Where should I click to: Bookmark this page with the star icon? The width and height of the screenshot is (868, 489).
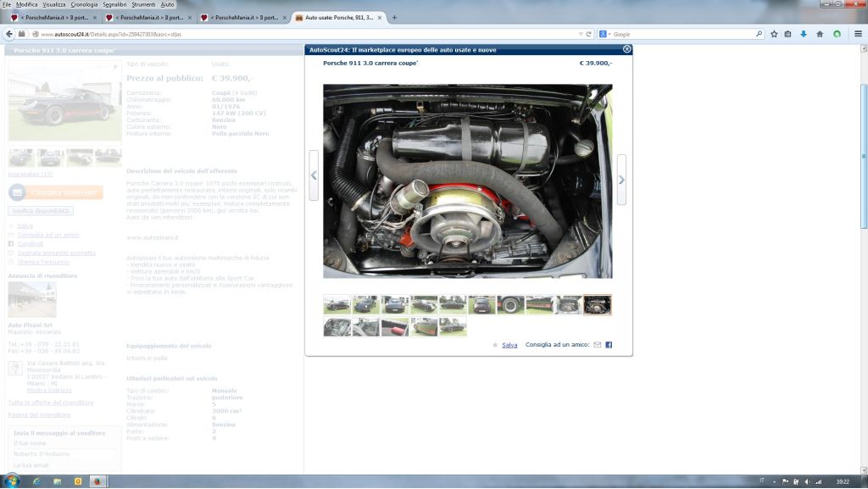click(x=774, y=34)
